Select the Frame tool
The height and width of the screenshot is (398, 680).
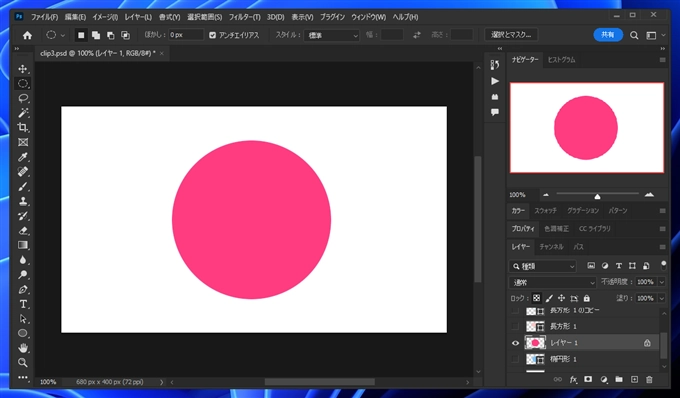click(23, 142)
